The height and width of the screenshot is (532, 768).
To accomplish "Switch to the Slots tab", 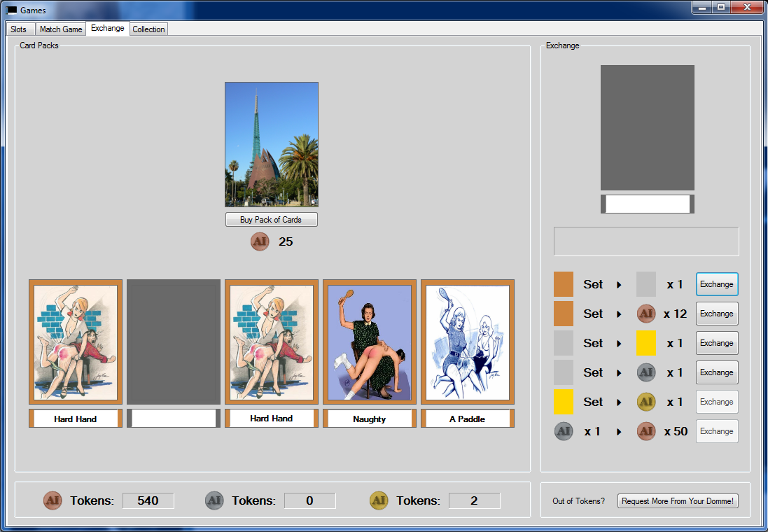I will pyautogui.click(x=20, y=29).
